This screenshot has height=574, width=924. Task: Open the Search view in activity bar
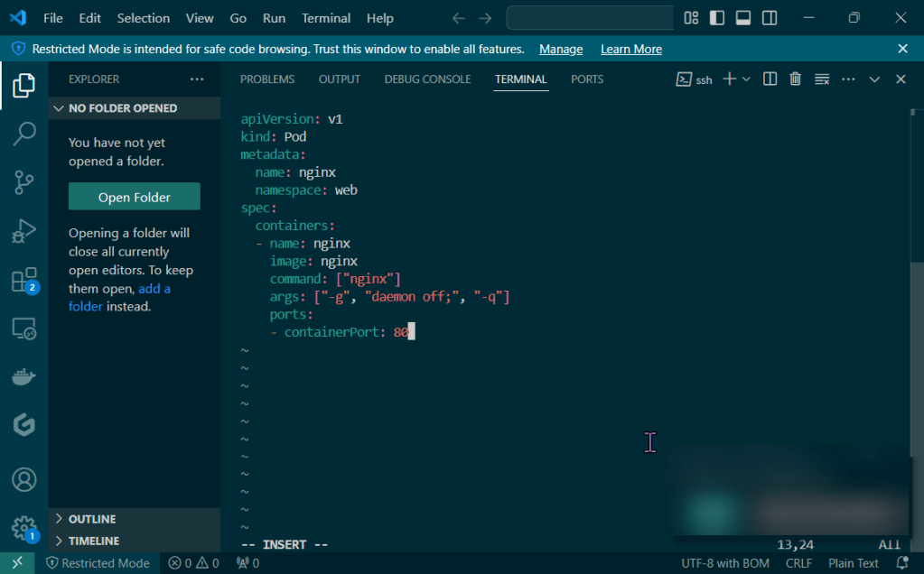(x=24, y=134)
